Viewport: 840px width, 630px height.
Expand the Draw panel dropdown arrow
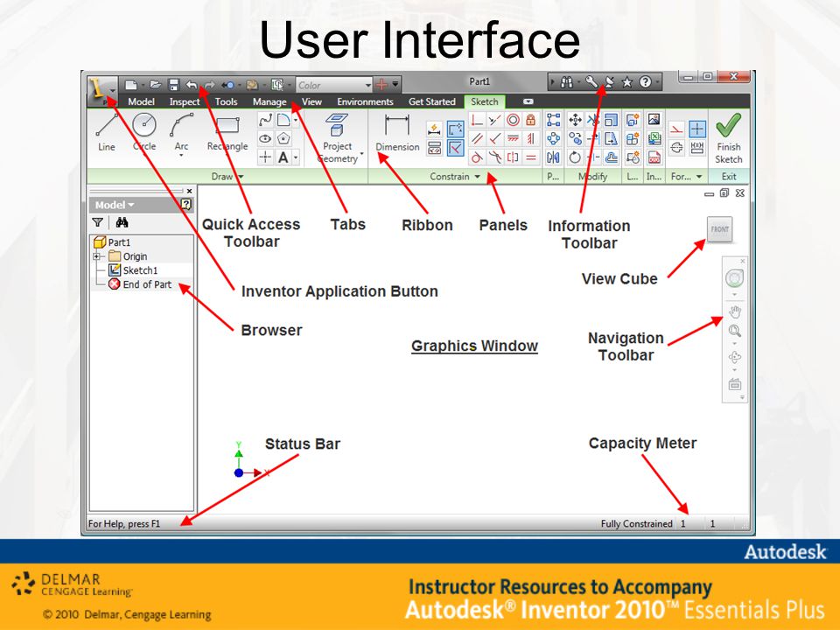241,176
